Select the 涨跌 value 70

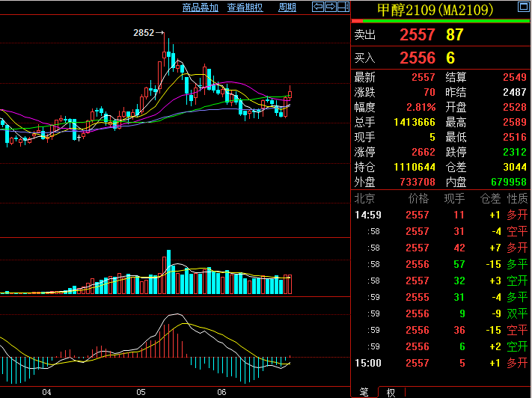[429, 92]
